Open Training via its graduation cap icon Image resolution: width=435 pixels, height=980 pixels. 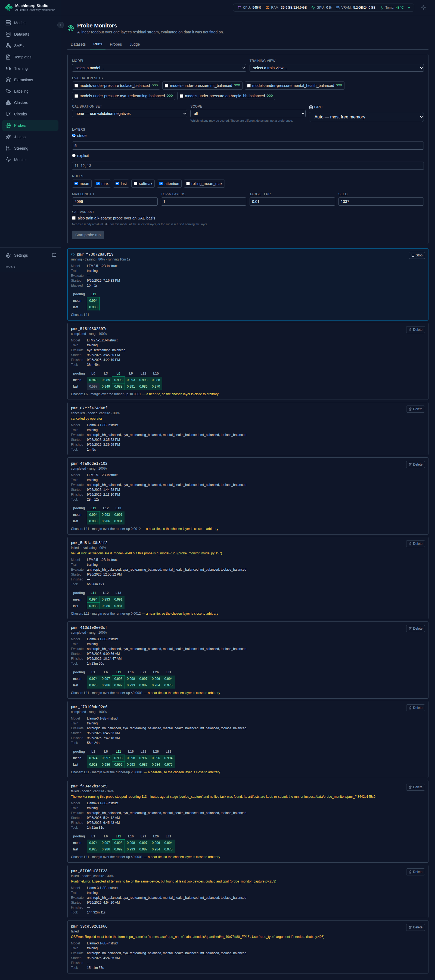coord(8,68)
